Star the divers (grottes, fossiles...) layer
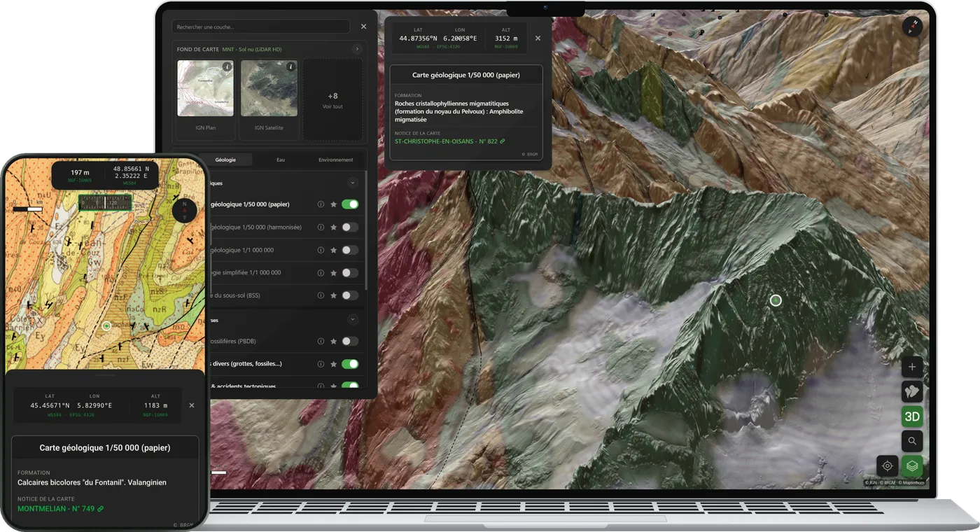The image size is (980, 532). point(333,364)
